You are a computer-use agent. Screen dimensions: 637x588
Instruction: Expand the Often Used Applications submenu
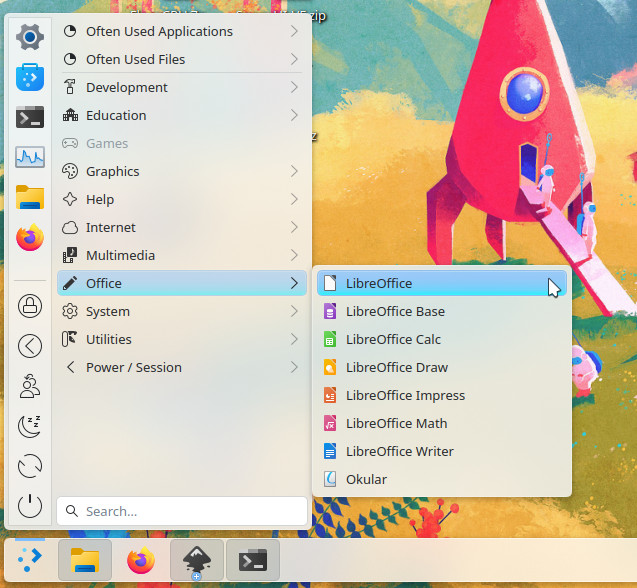(x=294, y=31)
